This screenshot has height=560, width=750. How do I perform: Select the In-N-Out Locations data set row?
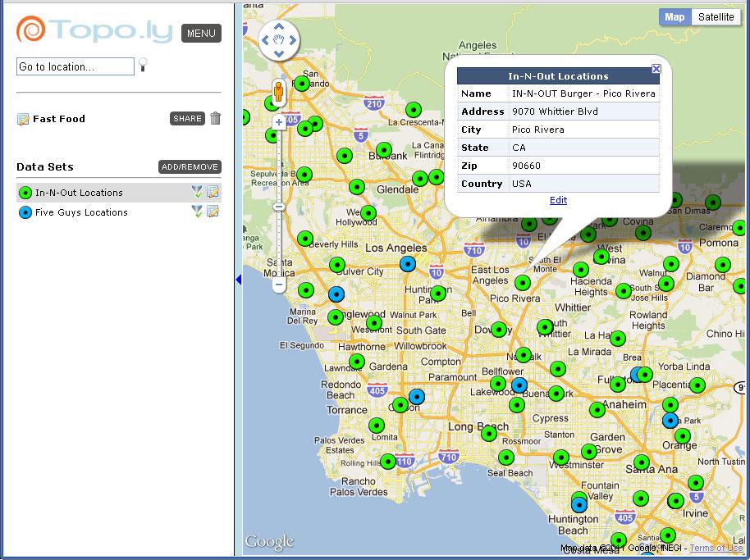pos(119,193)
